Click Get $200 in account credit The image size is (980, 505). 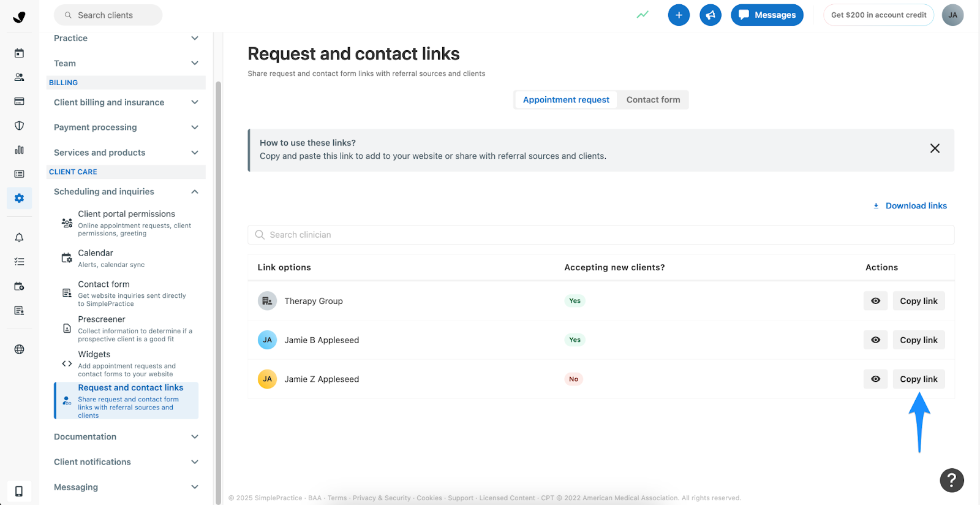(x=878, y=15)
